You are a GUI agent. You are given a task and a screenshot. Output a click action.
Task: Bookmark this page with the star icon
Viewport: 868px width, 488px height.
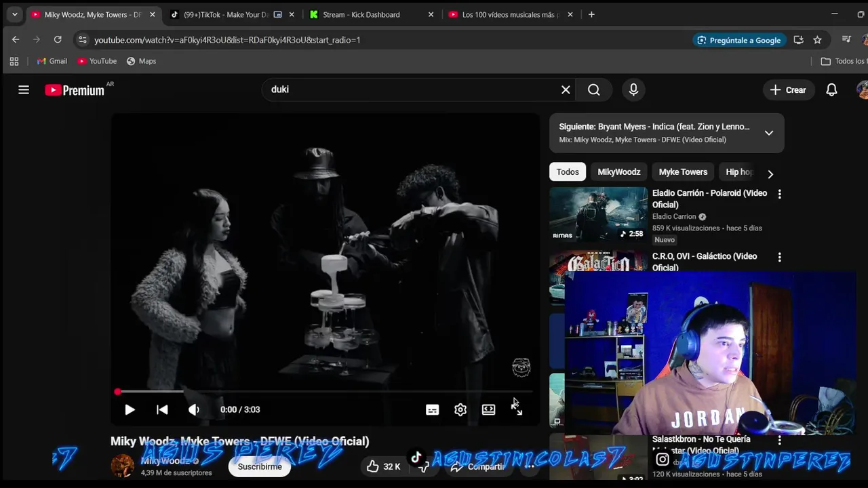click(817, 40)
